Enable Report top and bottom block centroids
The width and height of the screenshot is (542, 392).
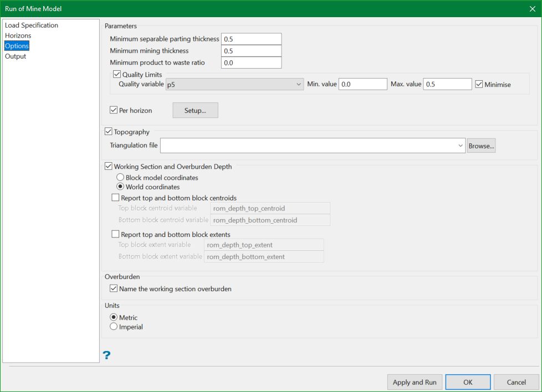[x=115, y=198]
